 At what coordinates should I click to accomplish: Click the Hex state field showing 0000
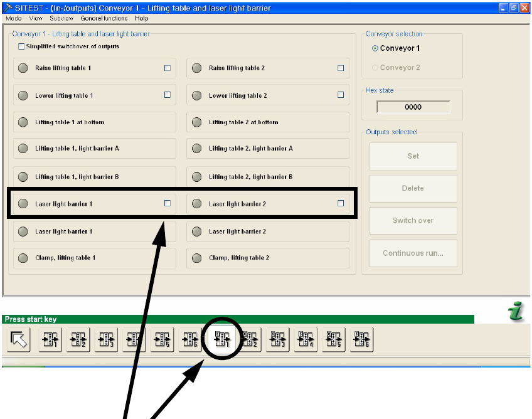coord(413,107)
